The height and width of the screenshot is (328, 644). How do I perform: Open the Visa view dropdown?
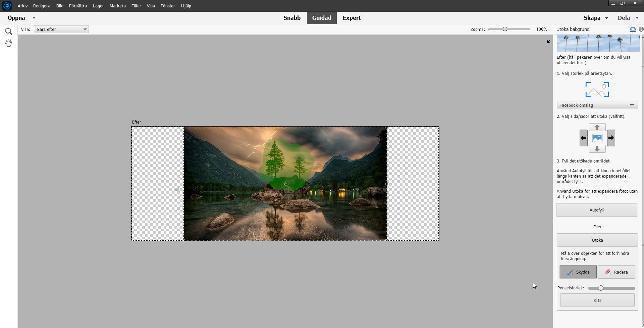coord(61,30)
